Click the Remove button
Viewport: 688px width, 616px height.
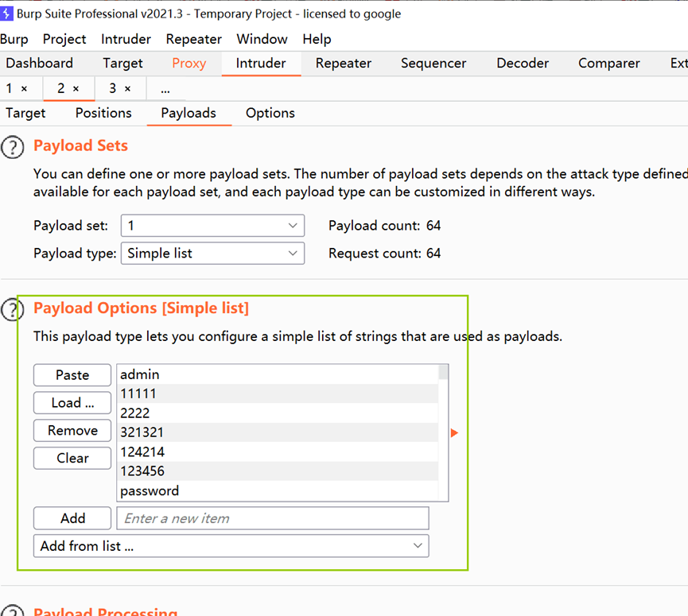[x=72, y=430]
